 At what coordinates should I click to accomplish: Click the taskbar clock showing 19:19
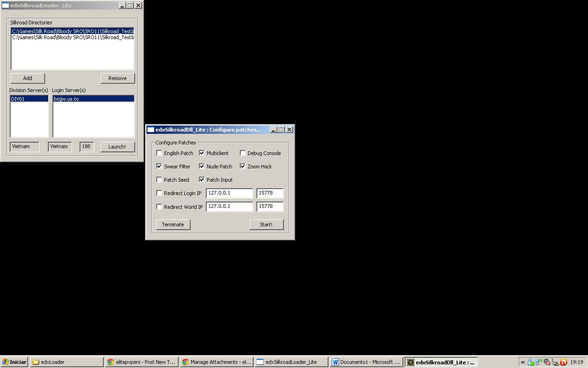point(577,362)
